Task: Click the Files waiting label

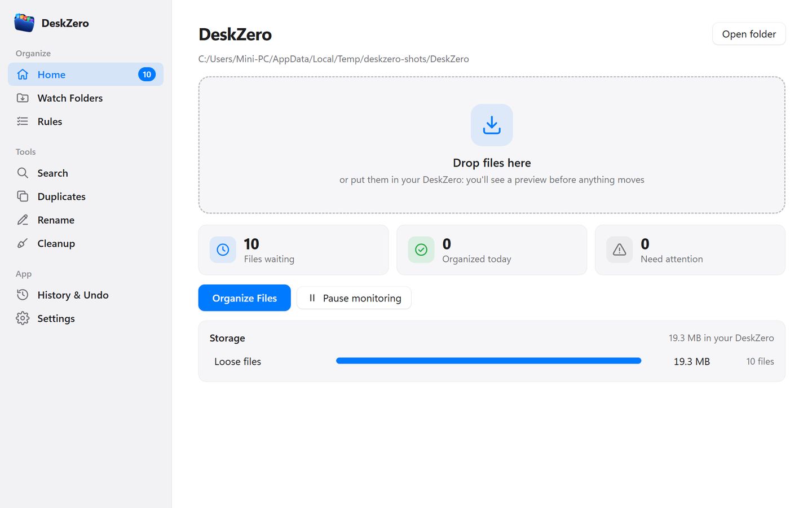Action: (269, 259)
